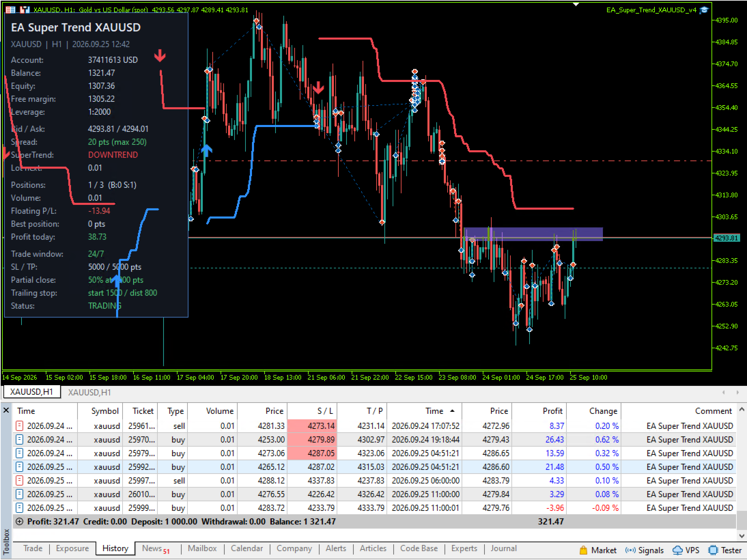Click the chart table icon at top-left corner
This screenshot has height=560, width=747.
[10, 10]
